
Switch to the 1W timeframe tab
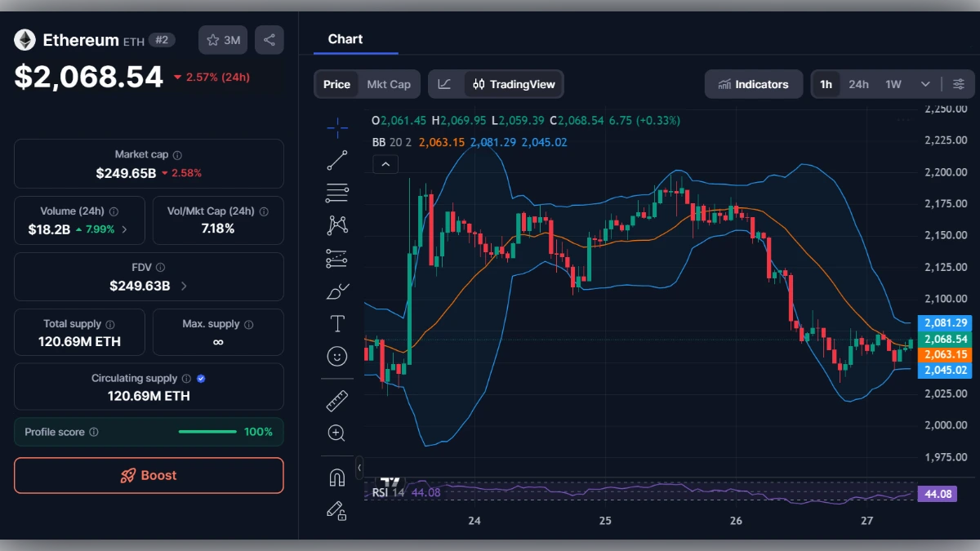point(893,83)
